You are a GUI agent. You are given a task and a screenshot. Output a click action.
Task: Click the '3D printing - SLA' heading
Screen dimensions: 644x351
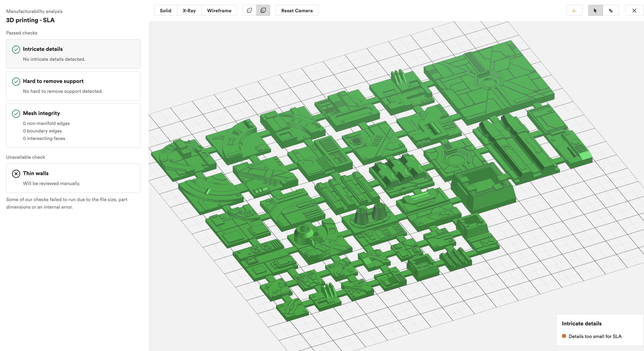point(30,20)
